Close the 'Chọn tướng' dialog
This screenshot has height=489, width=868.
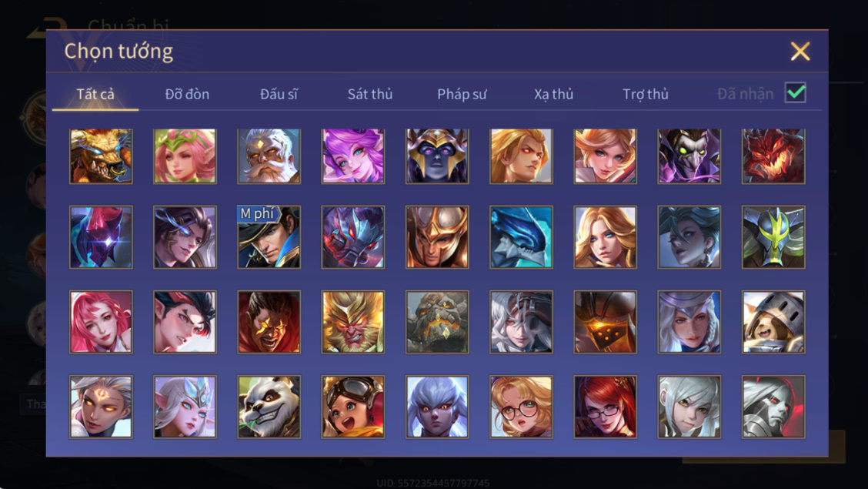click(x=800, y=51)
